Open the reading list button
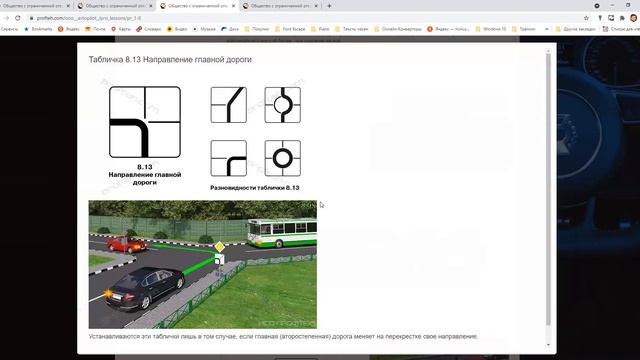Screen dimensions: 640x360 (x=621, y=29)
